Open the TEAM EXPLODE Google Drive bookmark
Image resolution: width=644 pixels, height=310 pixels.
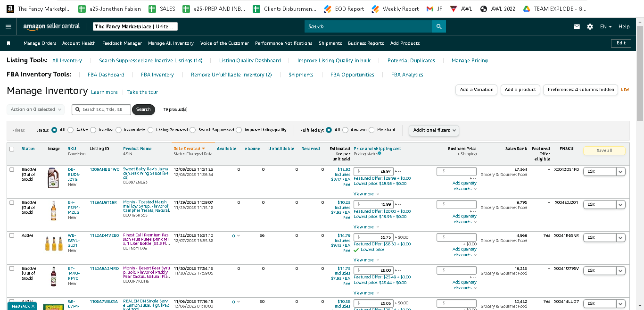pyautogui.click(x=555, y=8)
